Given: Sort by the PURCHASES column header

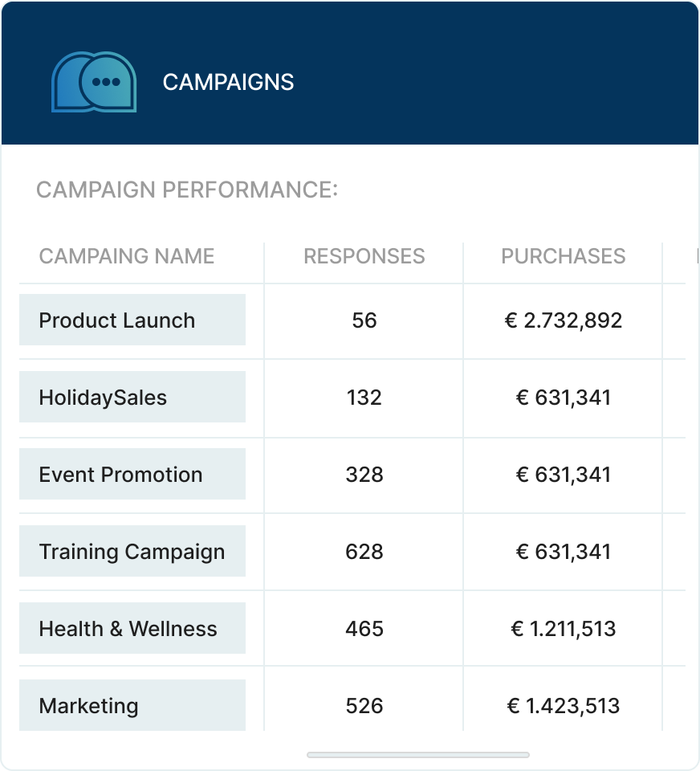Looking at the screenshot, I should tap(563, 256).
